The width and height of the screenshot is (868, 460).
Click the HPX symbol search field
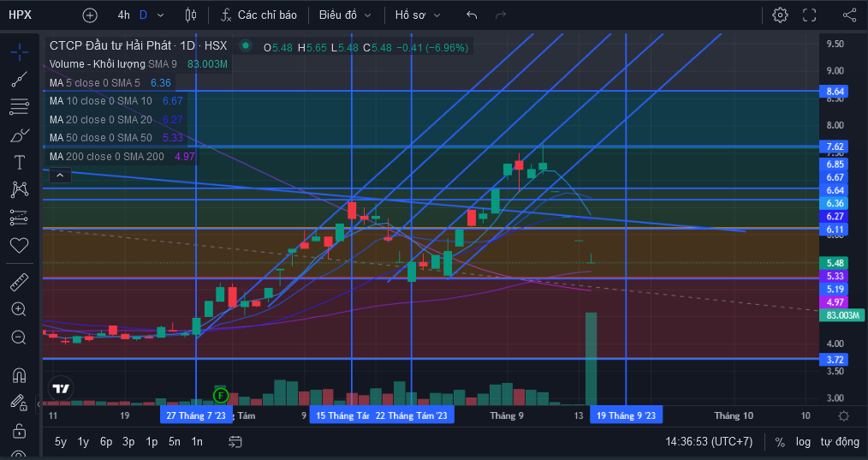click(21, 15)
